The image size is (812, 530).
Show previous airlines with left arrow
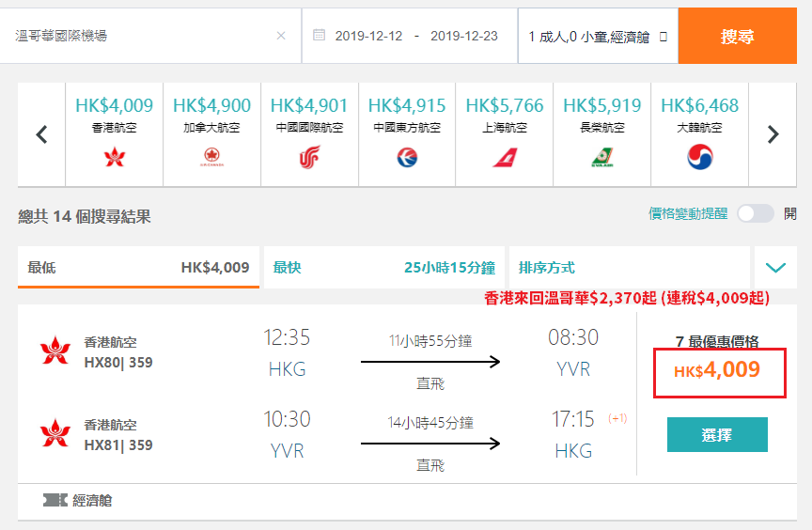(x=41, y=134)
